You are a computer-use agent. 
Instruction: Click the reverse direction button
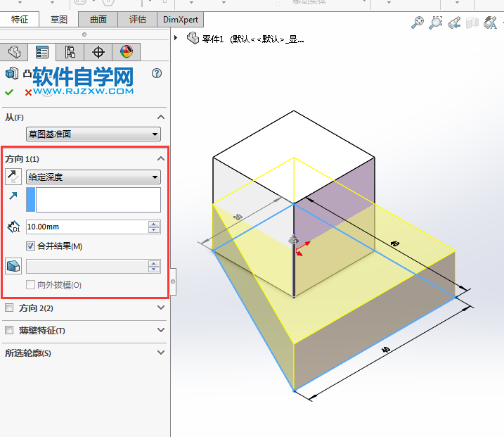[x=13, y=177]
